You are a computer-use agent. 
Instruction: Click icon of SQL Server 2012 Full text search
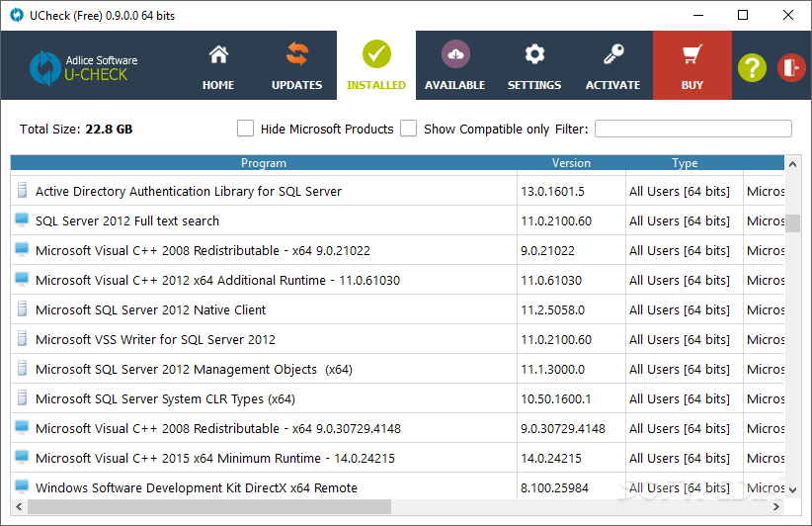(22, 219)
